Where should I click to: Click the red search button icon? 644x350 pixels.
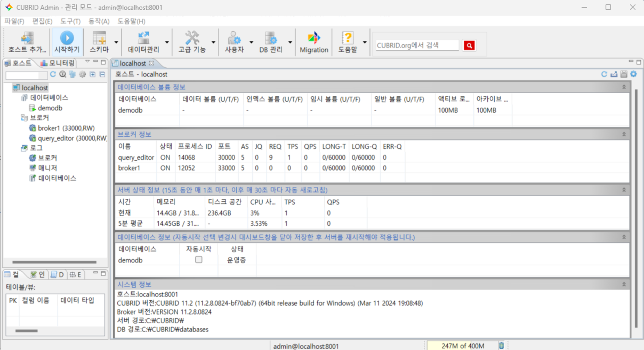[x=469, y=45]
